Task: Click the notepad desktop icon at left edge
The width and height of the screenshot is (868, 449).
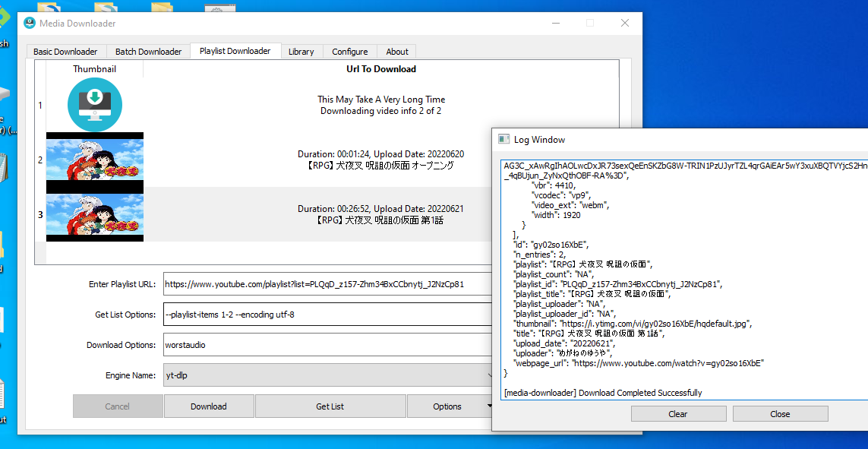Action: [3, 168]
